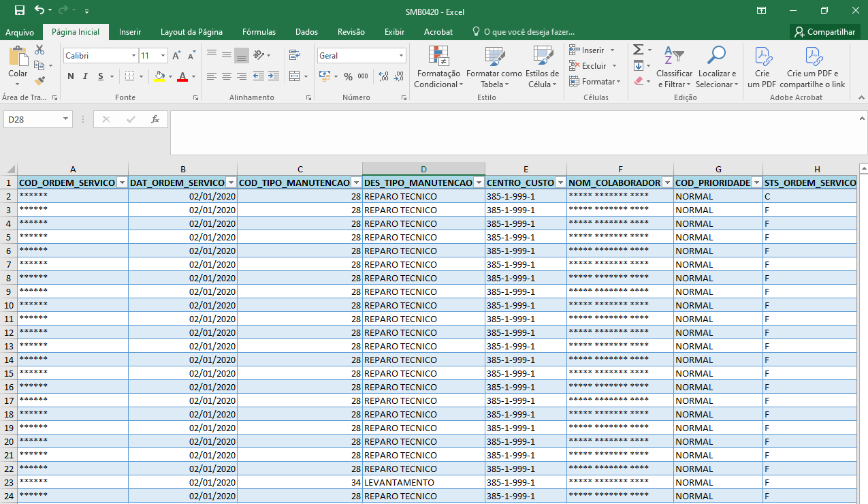Open the Insert Function fx dialog
This screenshot has height=504, width=868.
tap(155, 119)
